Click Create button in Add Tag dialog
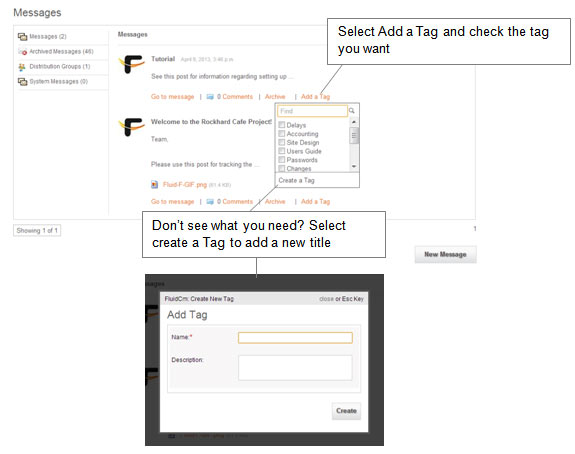 pyautogui.click(x=347, y=411)
